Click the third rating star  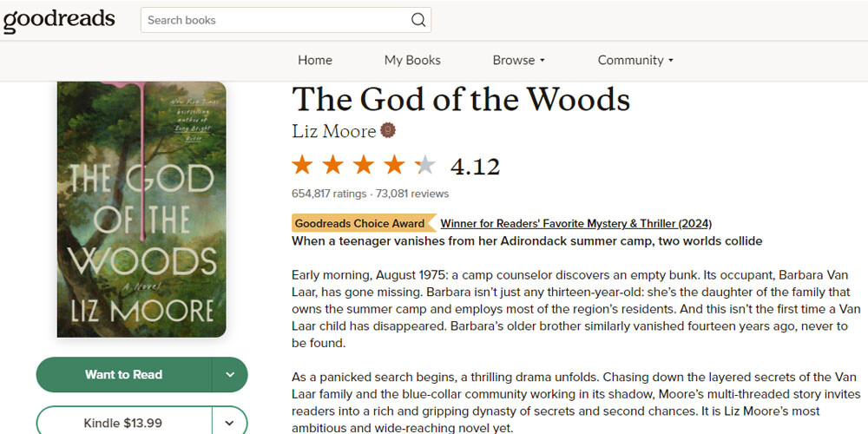(364, 165)
